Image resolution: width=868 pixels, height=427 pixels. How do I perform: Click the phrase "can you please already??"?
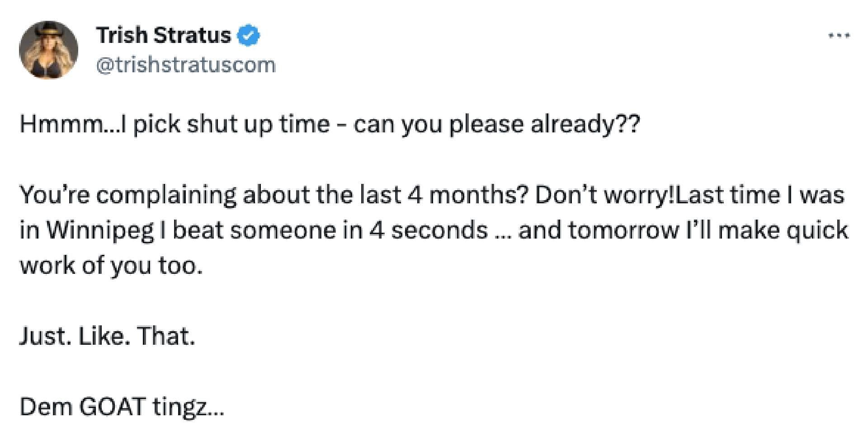[x=496, y=124]
